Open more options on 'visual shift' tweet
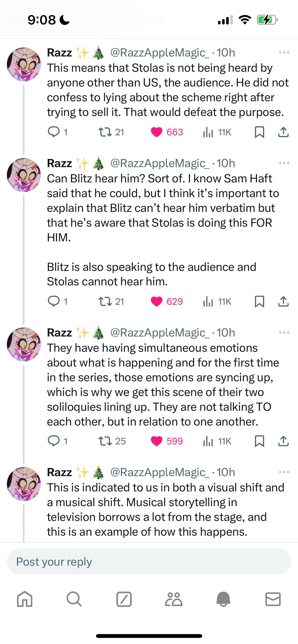The image size is (298, 644). pos(284,472)
